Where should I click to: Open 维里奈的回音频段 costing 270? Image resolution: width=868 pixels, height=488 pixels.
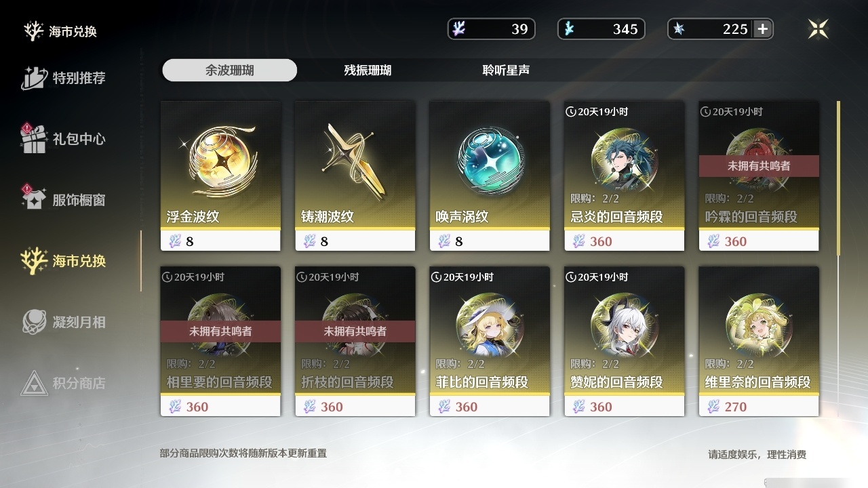(759, 342)
